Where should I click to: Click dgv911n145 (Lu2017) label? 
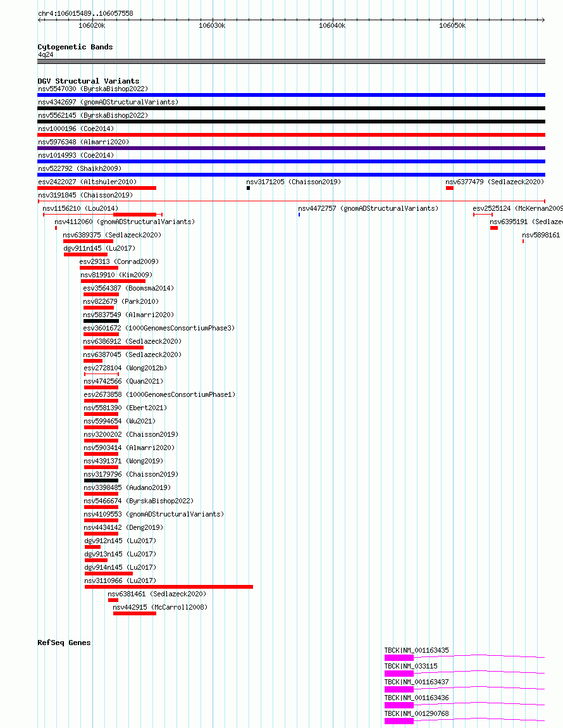pyautogui.click(x=99, y=248)
